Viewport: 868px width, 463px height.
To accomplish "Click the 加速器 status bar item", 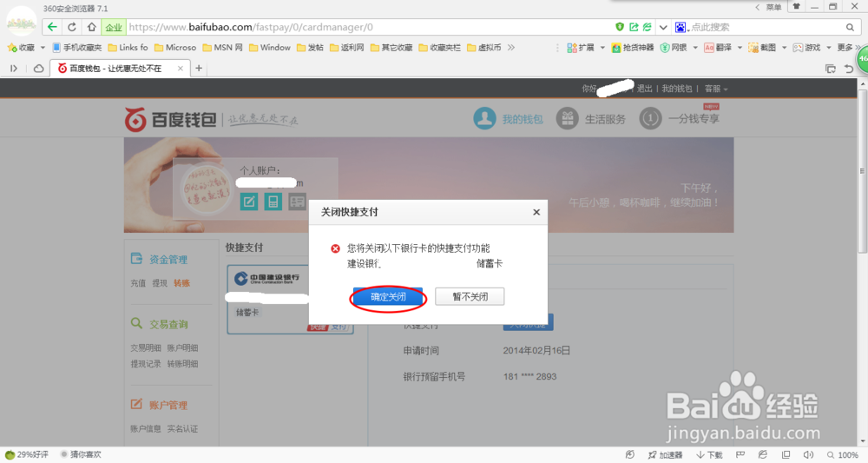I will point(665,454).
